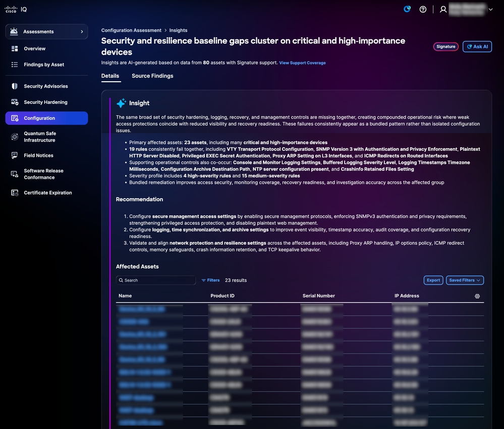Switch to the Details tab
The height and width of the screenshot is (429, 504).
pos(110,76)
